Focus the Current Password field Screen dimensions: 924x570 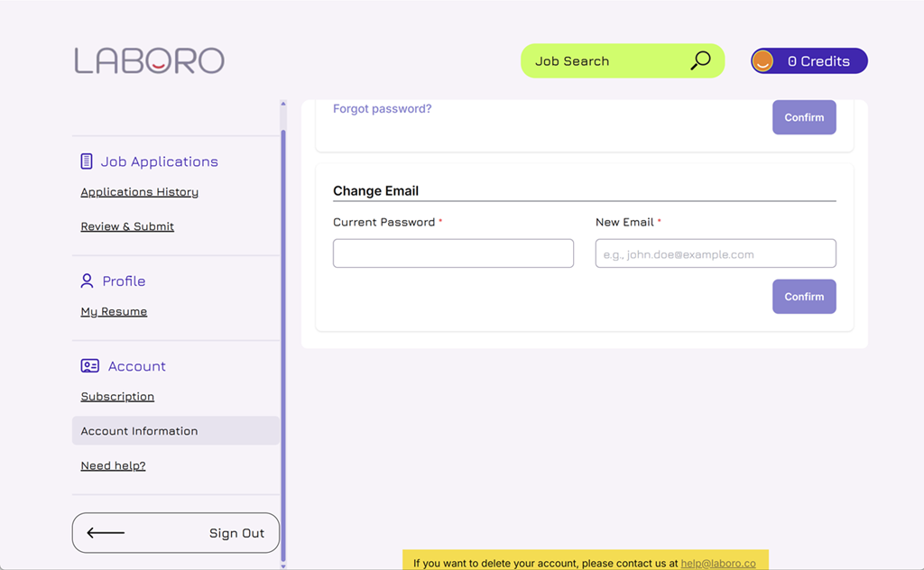pos(453,253)
